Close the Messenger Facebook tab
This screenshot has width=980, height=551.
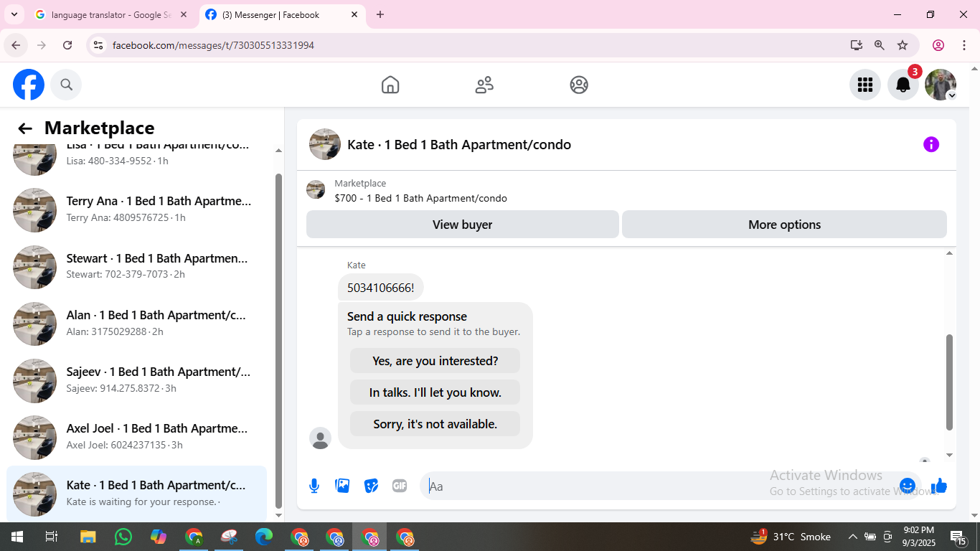[354, 14]
